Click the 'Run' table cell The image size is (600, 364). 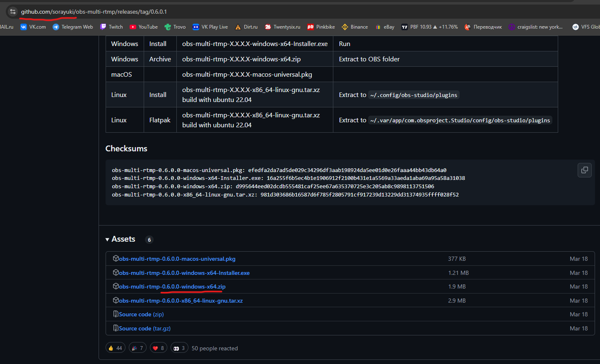click(445, 43)
